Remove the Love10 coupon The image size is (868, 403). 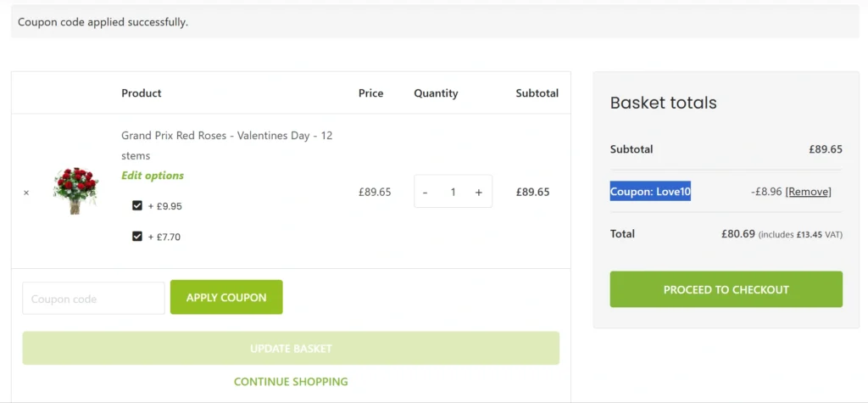point(808,192)
